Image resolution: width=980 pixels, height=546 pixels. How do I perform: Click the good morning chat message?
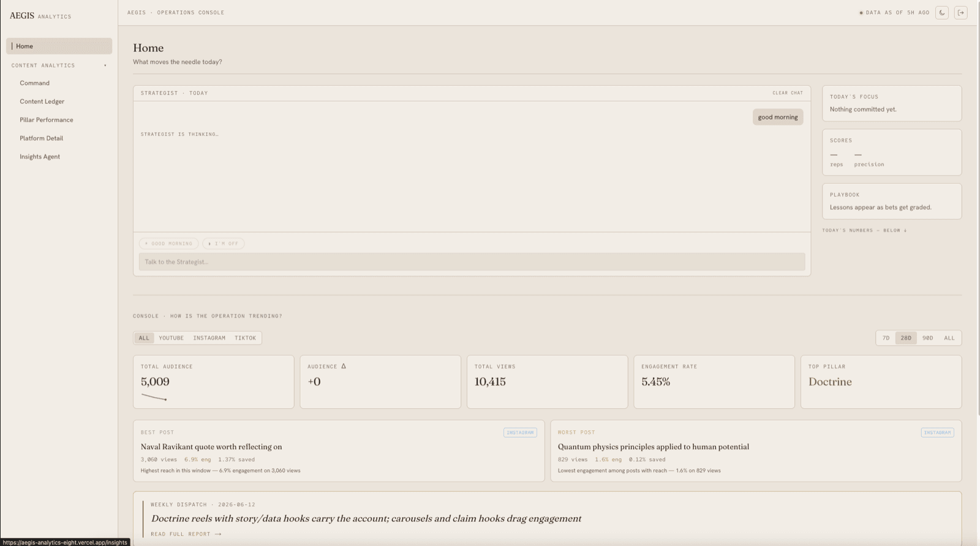[x=778, y=117]
